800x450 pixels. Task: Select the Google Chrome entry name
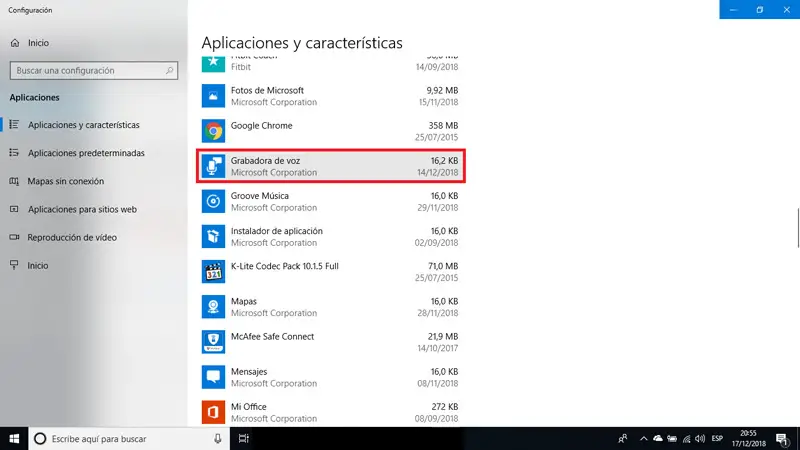[261, 126]
